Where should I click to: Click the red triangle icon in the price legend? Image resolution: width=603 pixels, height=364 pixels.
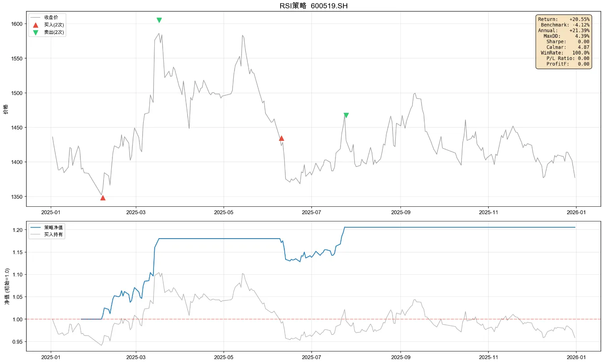(36, 25)
